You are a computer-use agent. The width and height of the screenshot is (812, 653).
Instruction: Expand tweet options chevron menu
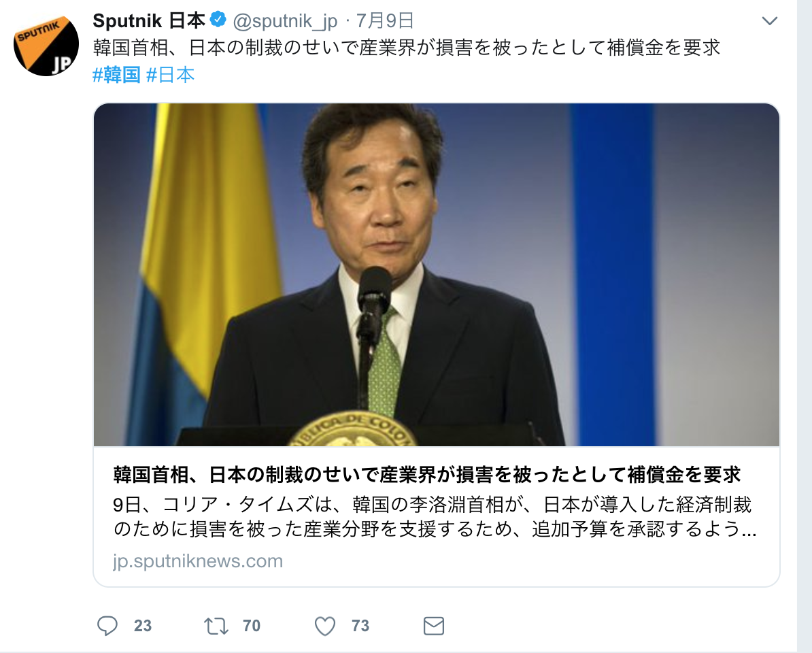pos(770,20)
